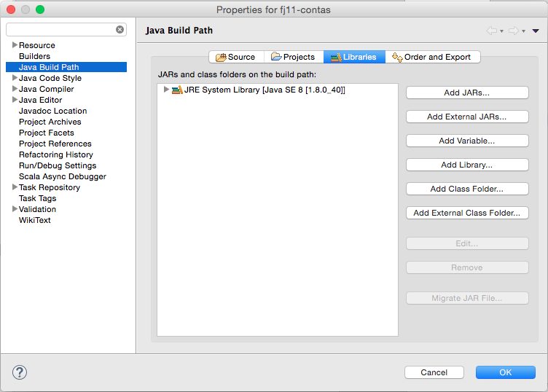Image resolution: width=548 pixels, height=392 pixels.
Task: Expand the JRE System Library entry
Action: pos(166,90)
